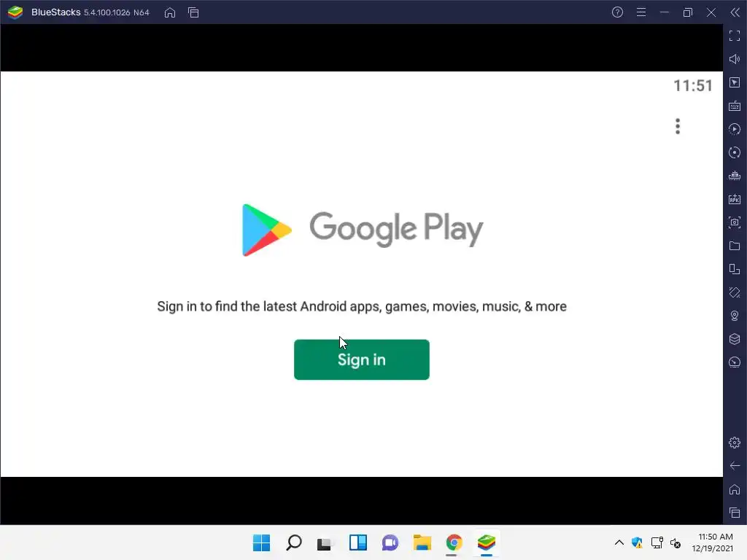Click the rotate screen icon
Screen dimensions: 747x560
coord(735,292)
